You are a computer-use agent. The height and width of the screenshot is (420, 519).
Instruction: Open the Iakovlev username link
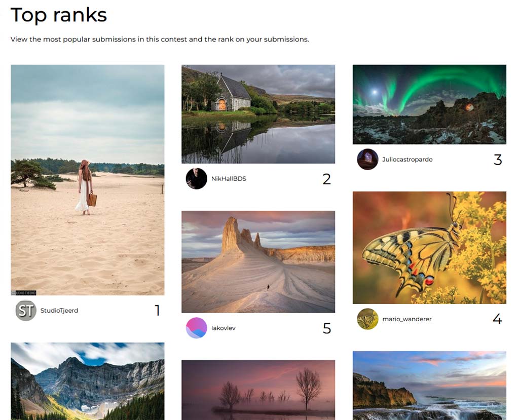pos(223,328)
